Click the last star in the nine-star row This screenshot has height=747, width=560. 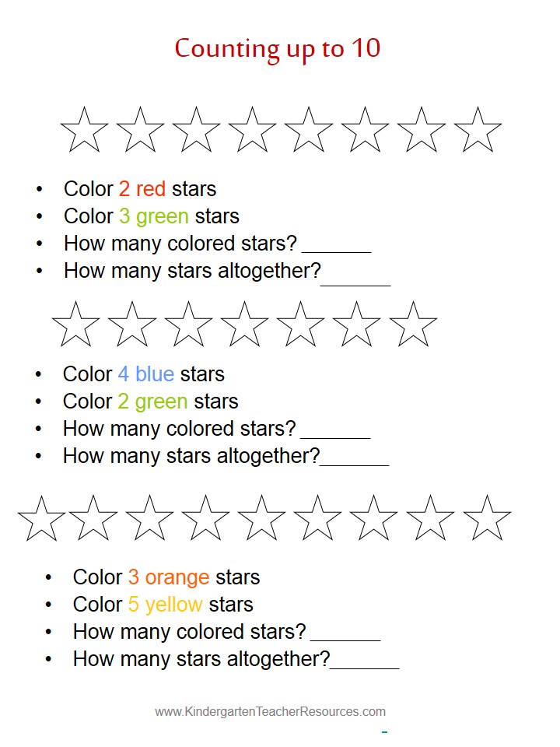[x=487, y=519]
